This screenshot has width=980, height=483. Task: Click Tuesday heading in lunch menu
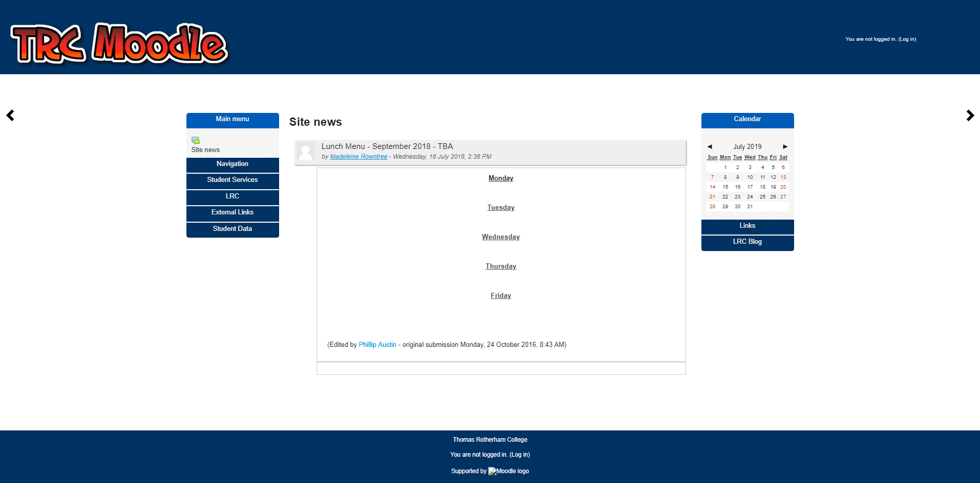501,208
